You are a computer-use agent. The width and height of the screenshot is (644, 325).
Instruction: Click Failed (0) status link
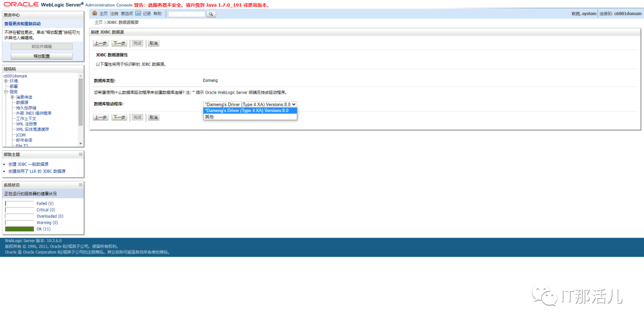tap(45, 203)
